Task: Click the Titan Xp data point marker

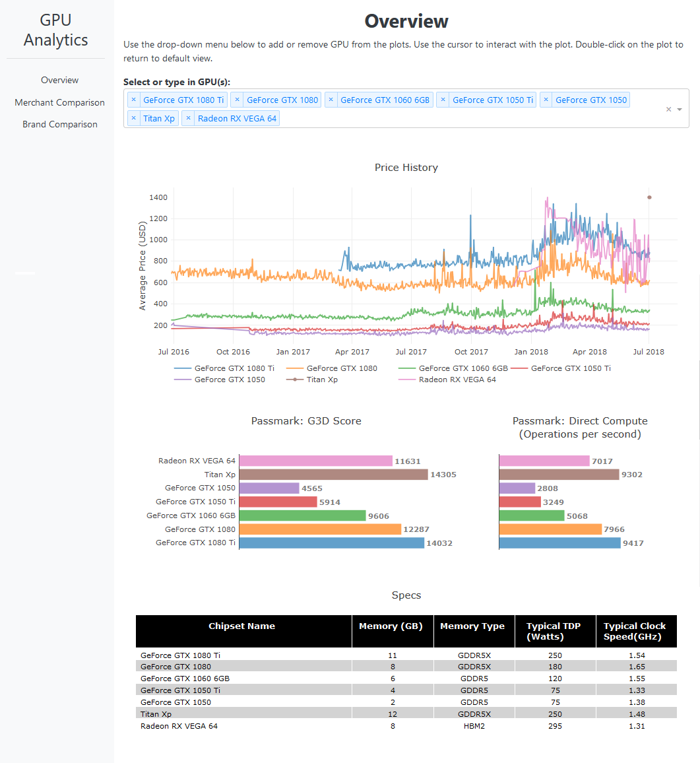Action: pyautogui.click(x=649, y=197)
